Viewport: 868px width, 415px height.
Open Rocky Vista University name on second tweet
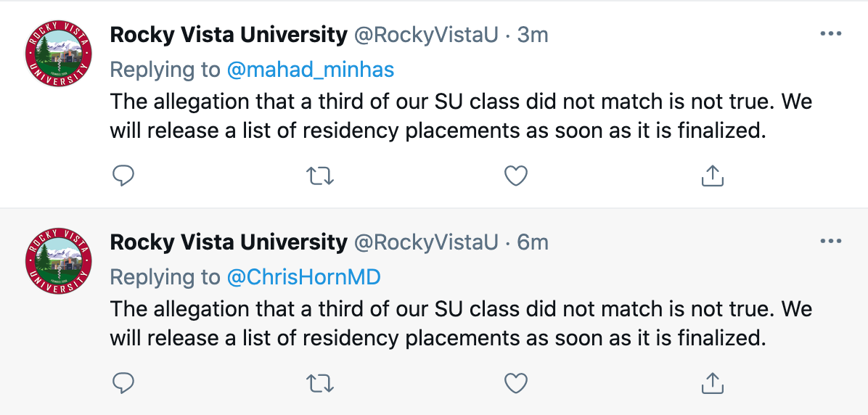[x=229, y=242]
